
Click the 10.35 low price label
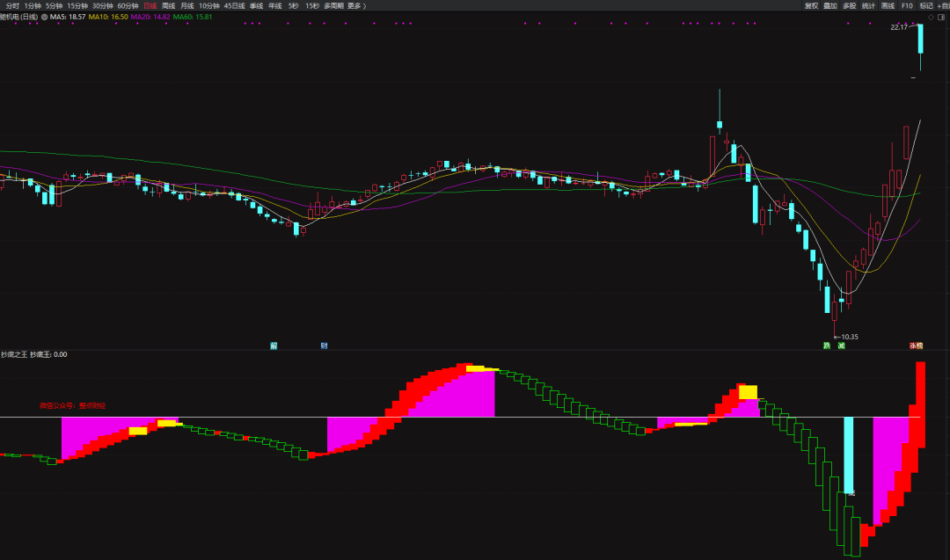click(x=850, y=337)
